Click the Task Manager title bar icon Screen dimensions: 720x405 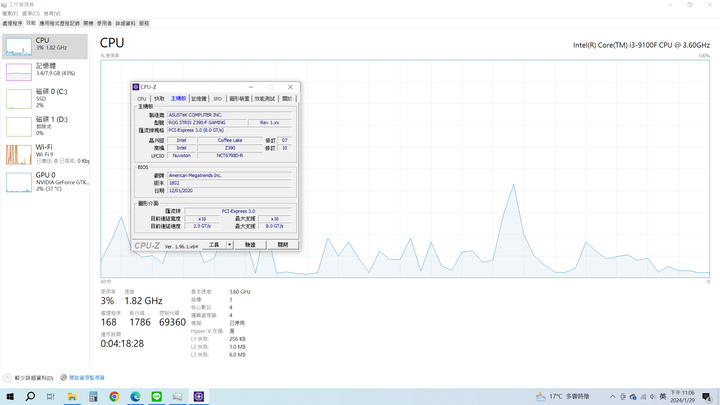coord(4,5)
